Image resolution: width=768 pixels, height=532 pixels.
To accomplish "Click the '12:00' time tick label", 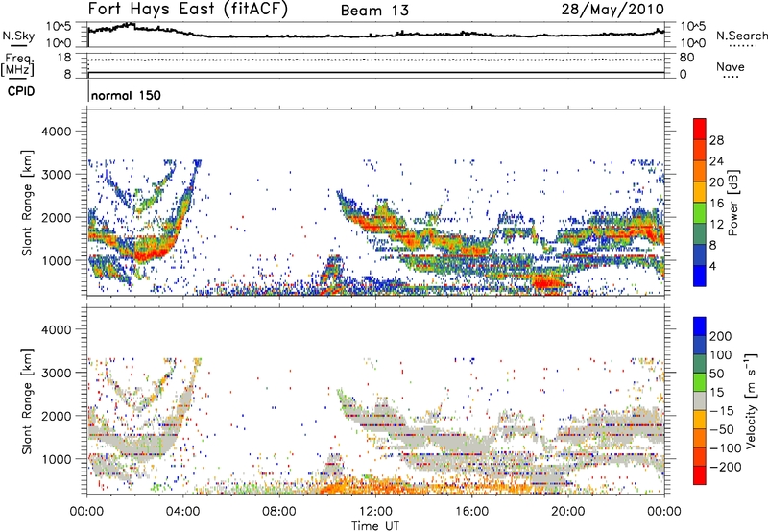I will click(x=375, y=512).
